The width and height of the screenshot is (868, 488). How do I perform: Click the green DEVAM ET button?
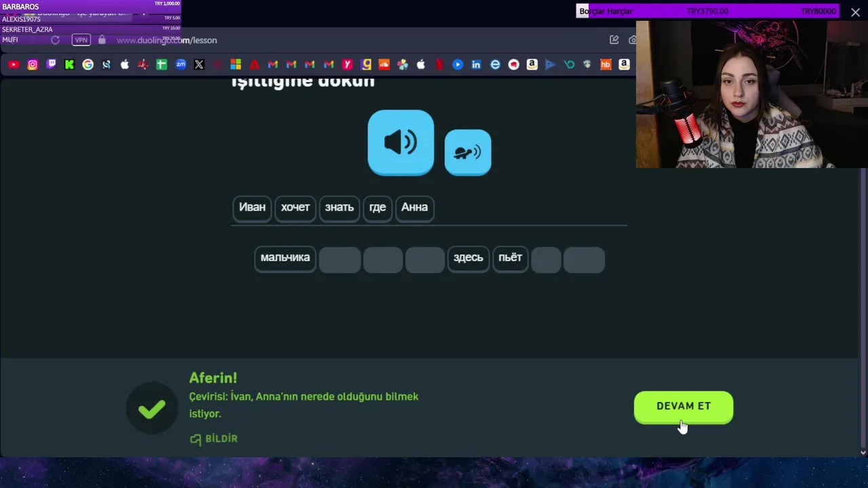[684, 407]
